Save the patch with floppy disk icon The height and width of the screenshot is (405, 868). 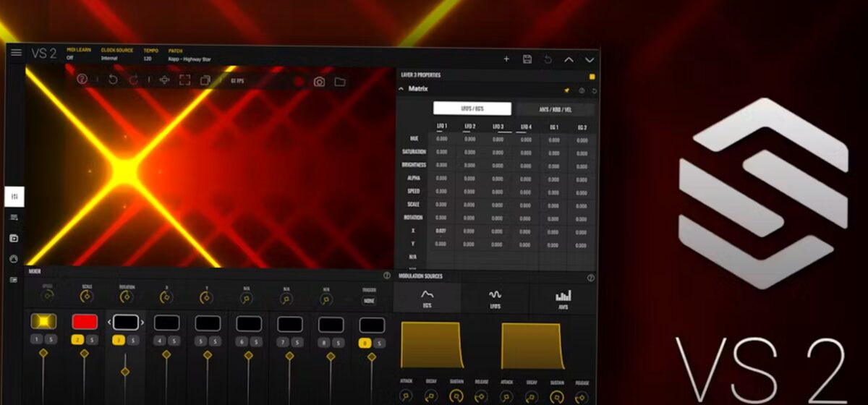(x=527, y=59)
